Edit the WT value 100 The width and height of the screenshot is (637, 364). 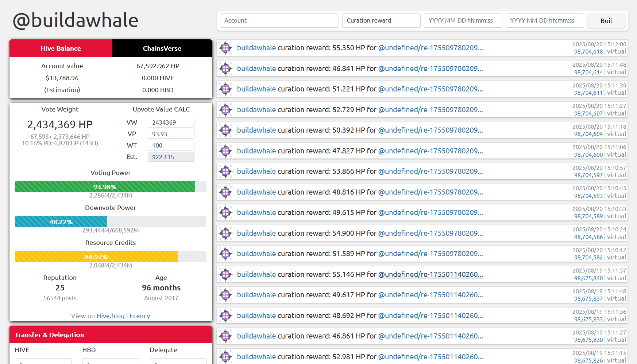coord(171,145)
